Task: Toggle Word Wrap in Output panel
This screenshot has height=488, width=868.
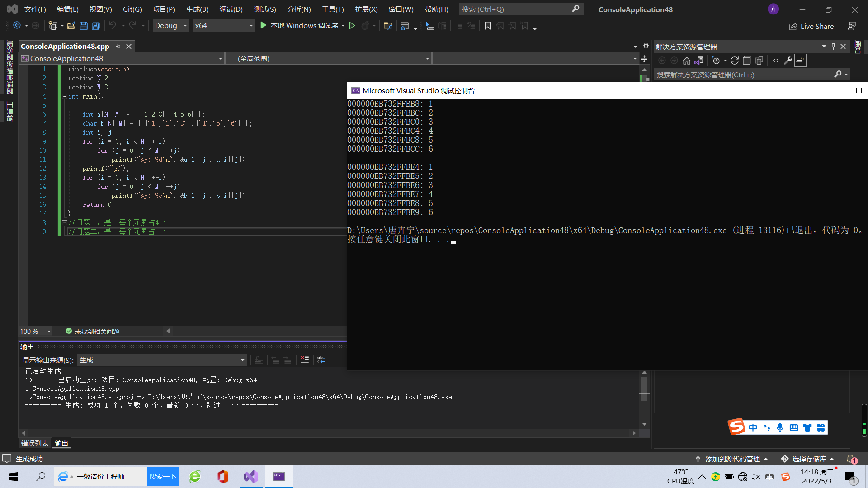Action: pos(321,360)
